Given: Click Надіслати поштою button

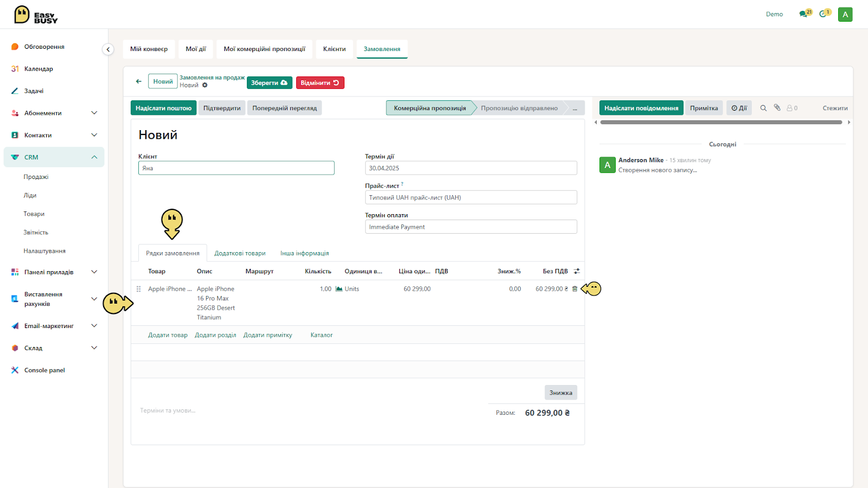Looking at the screenshot, I should [x=163, y=108].
